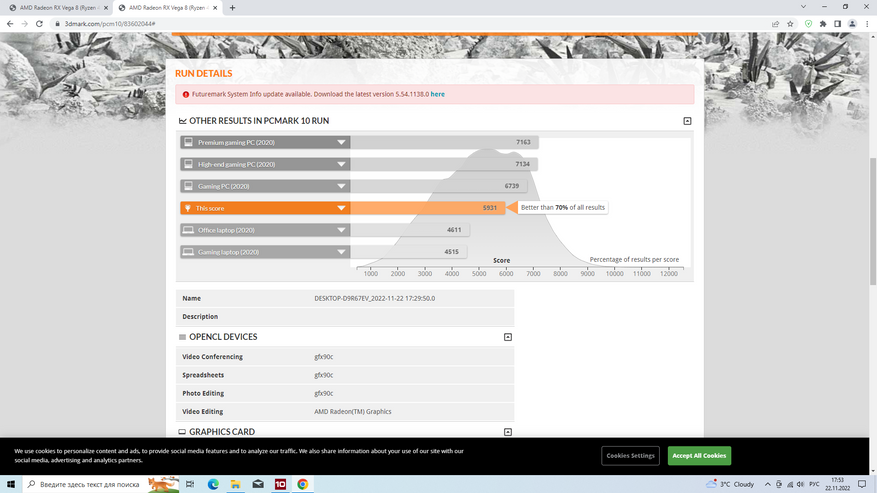Open the Chrome profile avatar
Image resolution: width=877 pixels, height=493 pixels.
click(x=852, y=24)
